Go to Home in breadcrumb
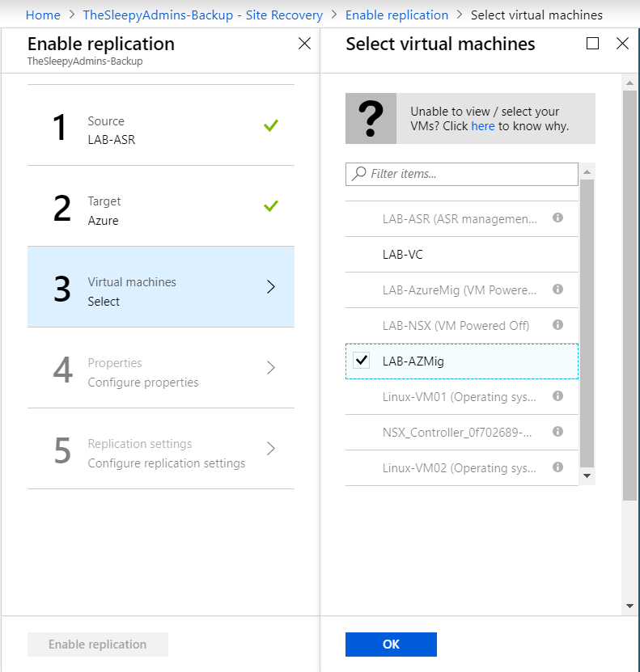 tap(43, 15)
